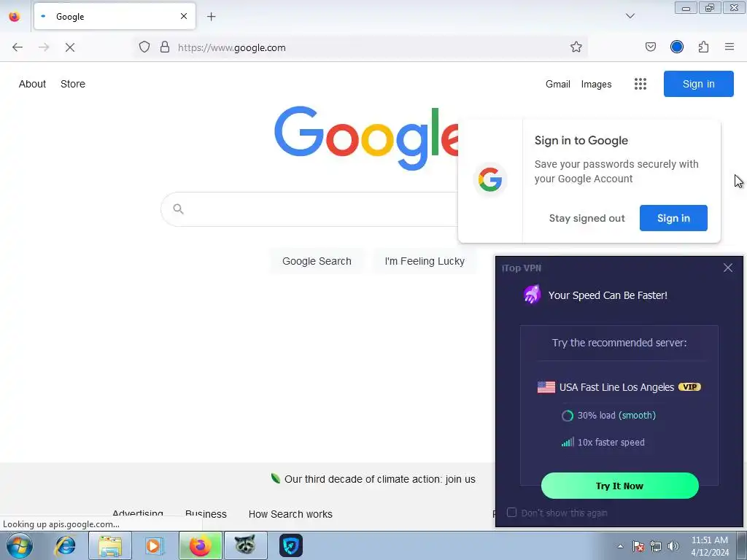Click the magnifier icon in search box
747x560 pixels.
click(x=178, y=209)
